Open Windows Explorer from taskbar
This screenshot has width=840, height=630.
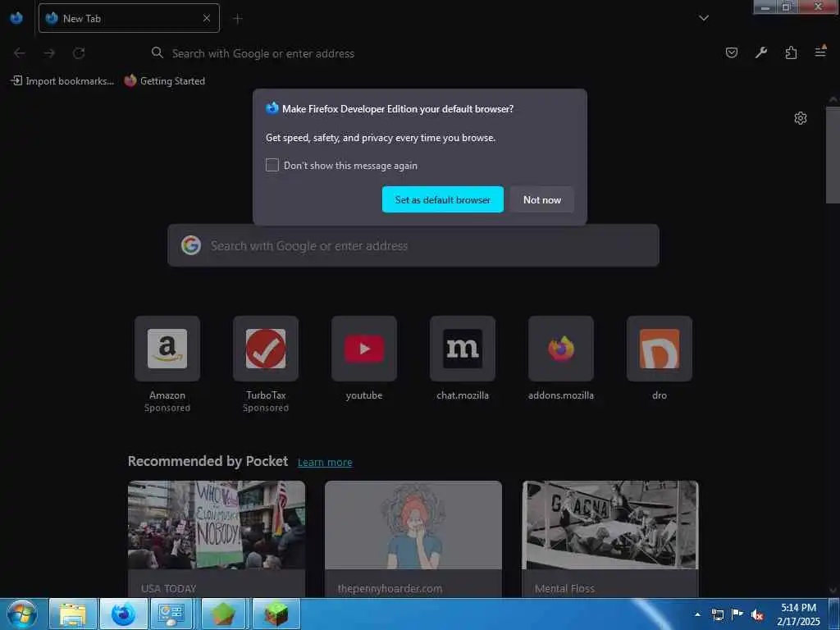[x=73, y=614]
